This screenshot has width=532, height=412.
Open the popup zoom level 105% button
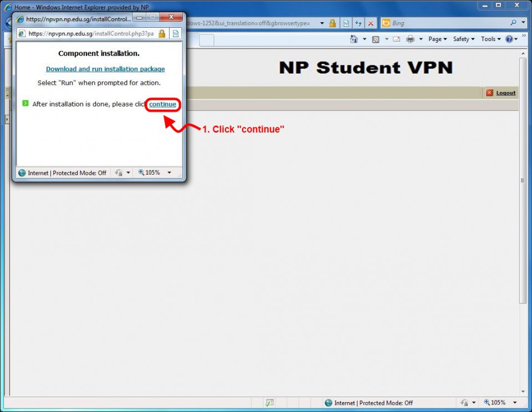coord(149,173)
